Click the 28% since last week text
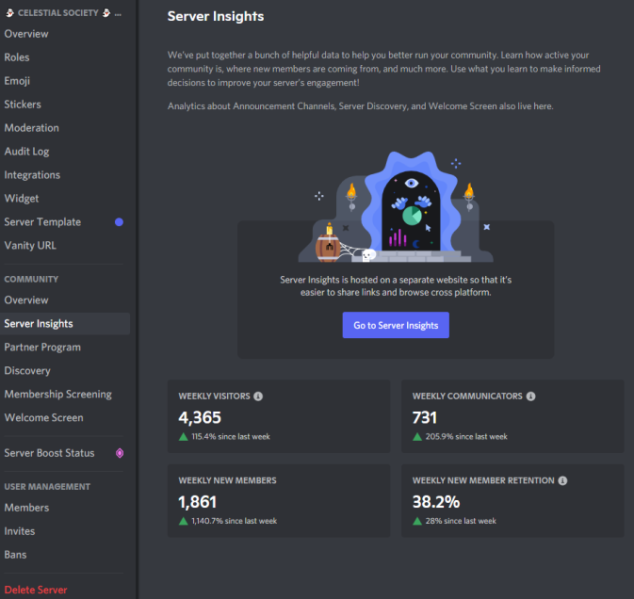This screenshot has width=634, height=599. click(x=461, y=521)
